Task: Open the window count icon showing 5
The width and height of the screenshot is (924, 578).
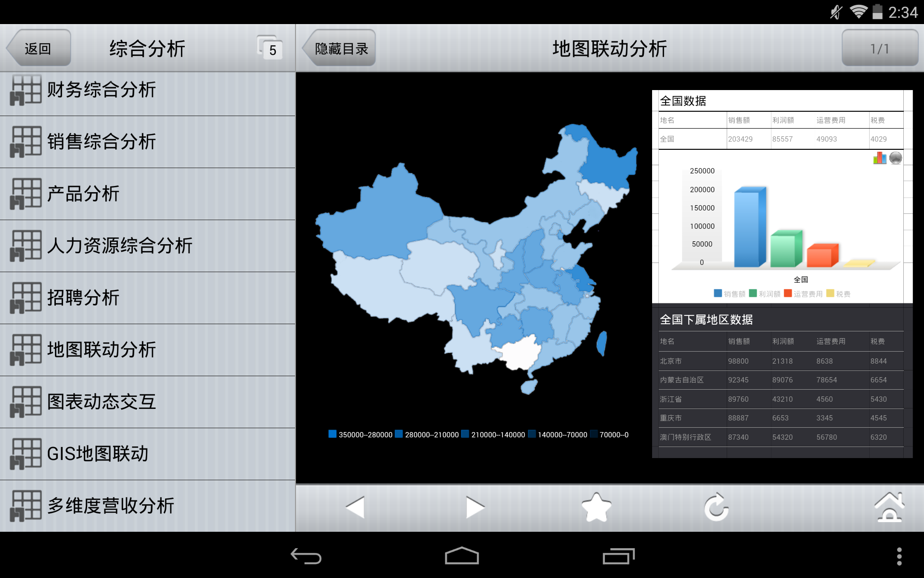Action: pos(269,47)
